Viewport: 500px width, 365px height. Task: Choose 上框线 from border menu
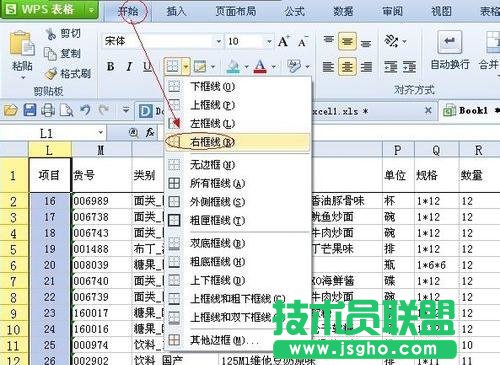238,105
